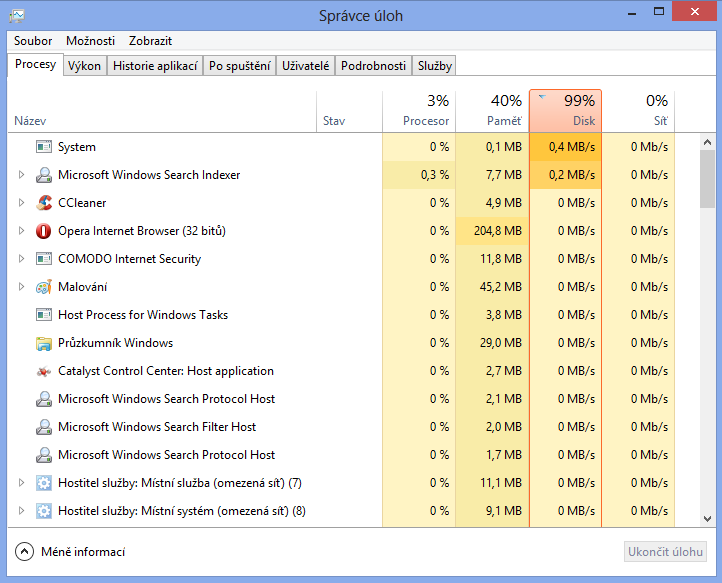
Task: Expand the Microsoft Windows Search Indexer row
Action: coord(21,175)
